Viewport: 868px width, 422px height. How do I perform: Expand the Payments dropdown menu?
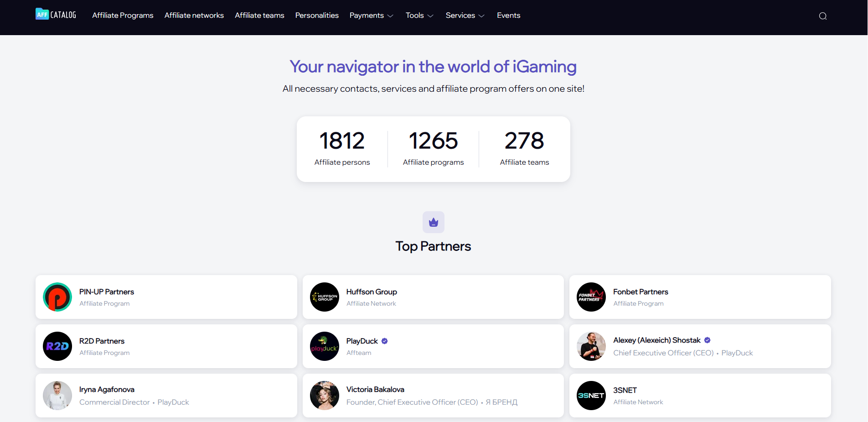371,16
